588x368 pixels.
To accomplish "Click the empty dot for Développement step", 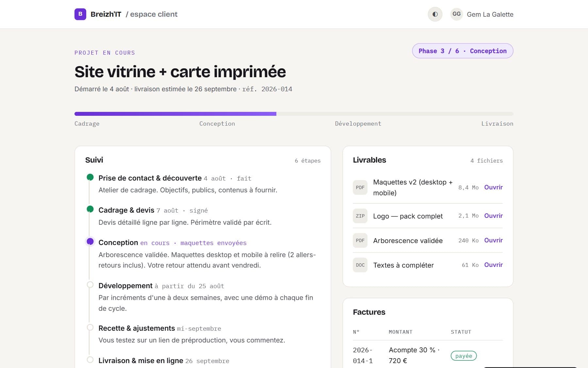I will tap(90, 285).
